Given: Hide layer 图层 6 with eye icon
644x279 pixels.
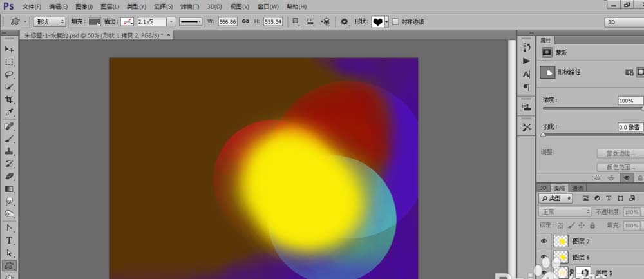Looking at the screenshot, I should click(544, 256).
